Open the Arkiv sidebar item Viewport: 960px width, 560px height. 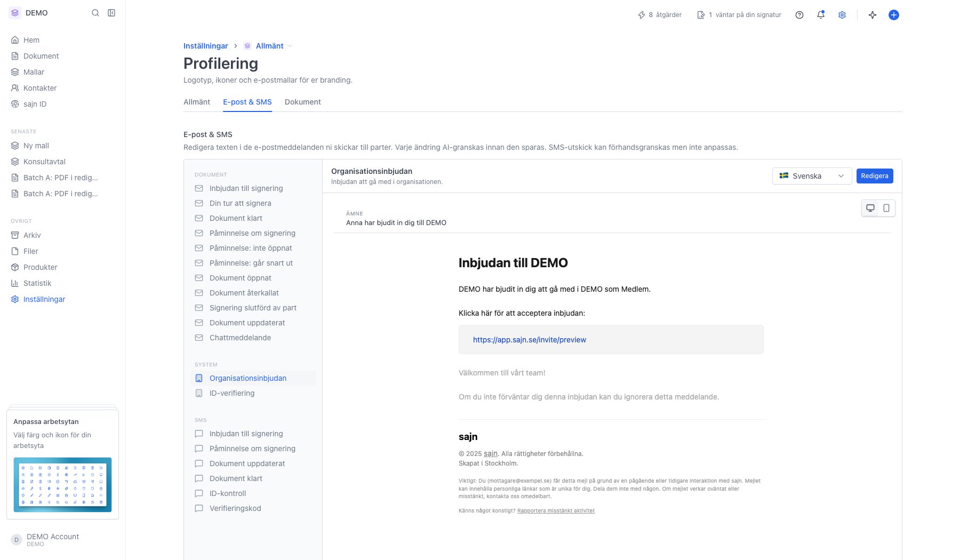point(63,235)
